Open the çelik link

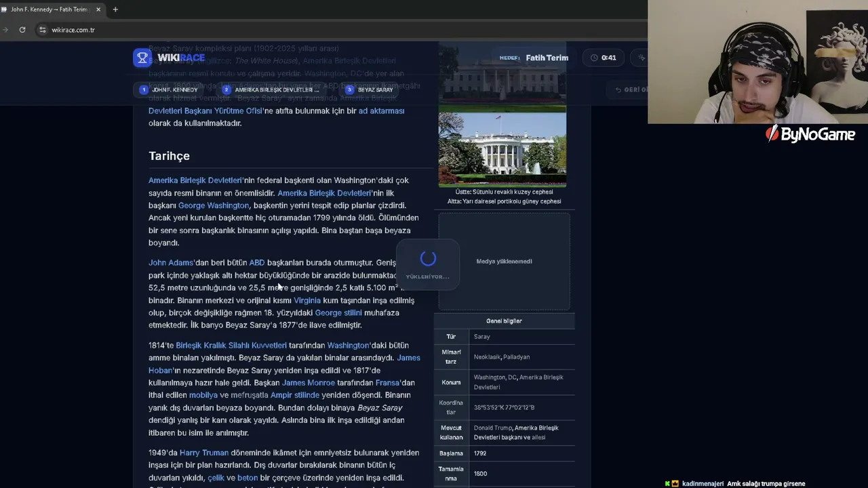[216, 478]
